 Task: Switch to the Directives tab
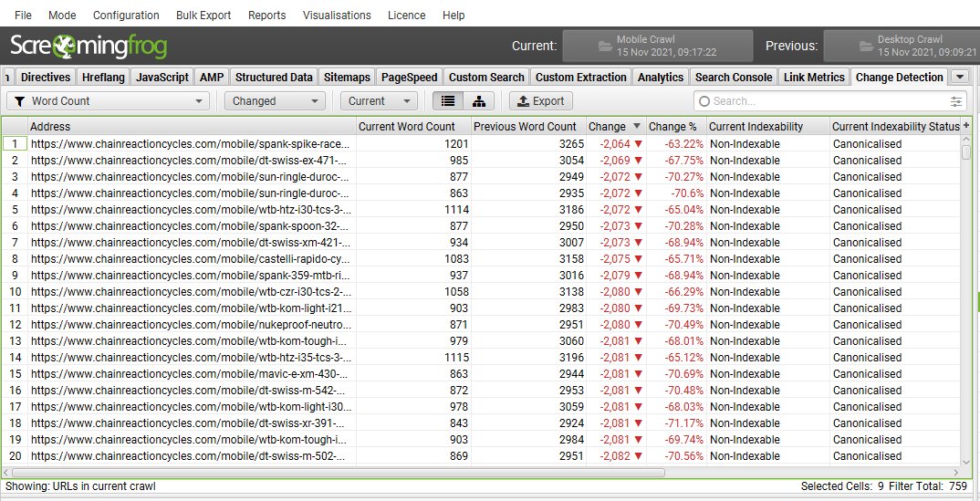(x=45, y=78)
